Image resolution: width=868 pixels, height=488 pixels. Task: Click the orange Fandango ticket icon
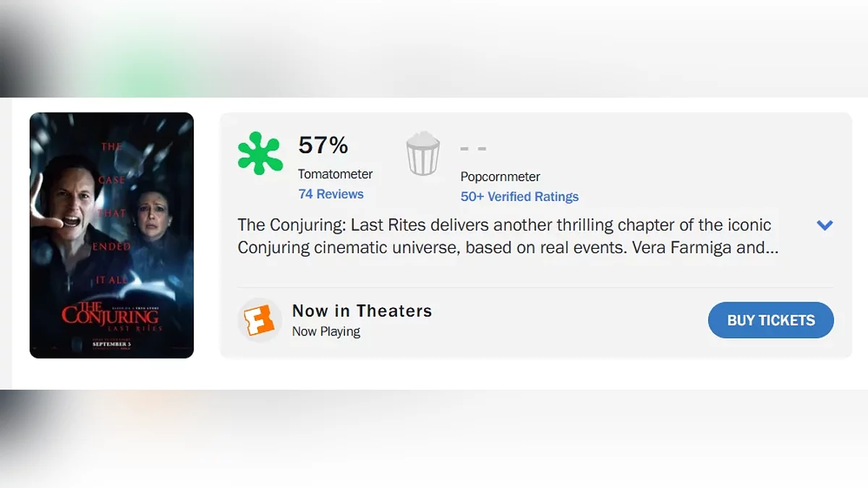click(260, 320)
